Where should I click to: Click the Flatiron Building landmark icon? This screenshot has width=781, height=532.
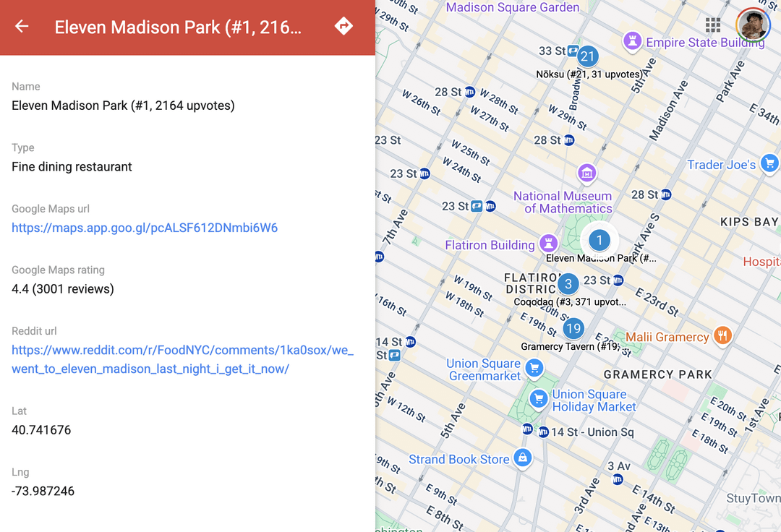(548, 244)
